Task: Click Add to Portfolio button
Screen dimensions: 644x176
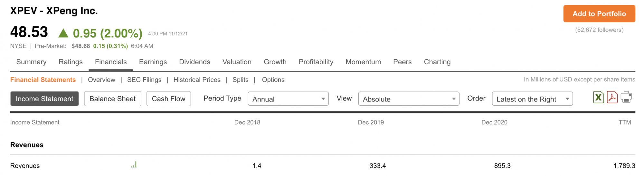Action: click(599, 14)
